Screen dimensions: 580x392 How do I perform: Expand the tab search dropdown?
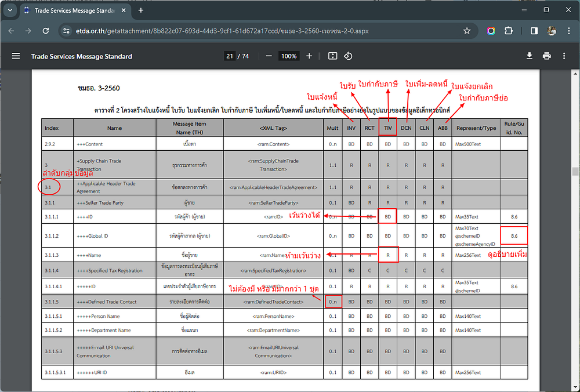(x=10, y=10)
